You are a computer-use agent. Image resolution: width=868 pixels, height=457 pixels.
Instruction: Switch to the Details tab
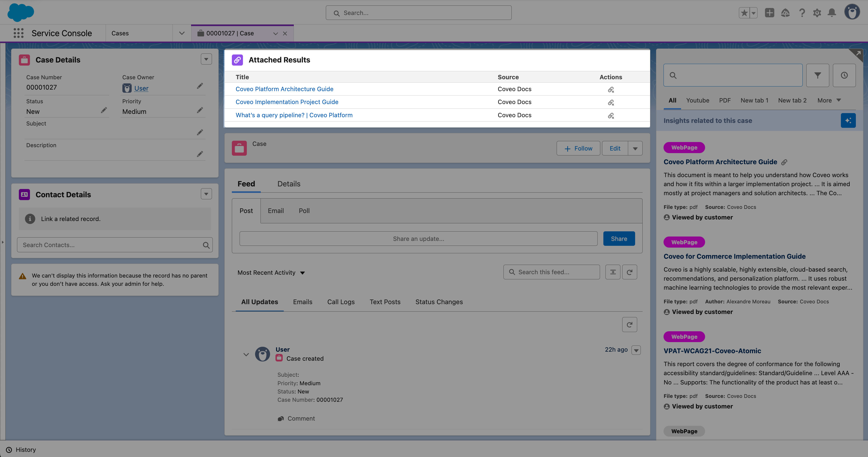click(x=288, y=184)
